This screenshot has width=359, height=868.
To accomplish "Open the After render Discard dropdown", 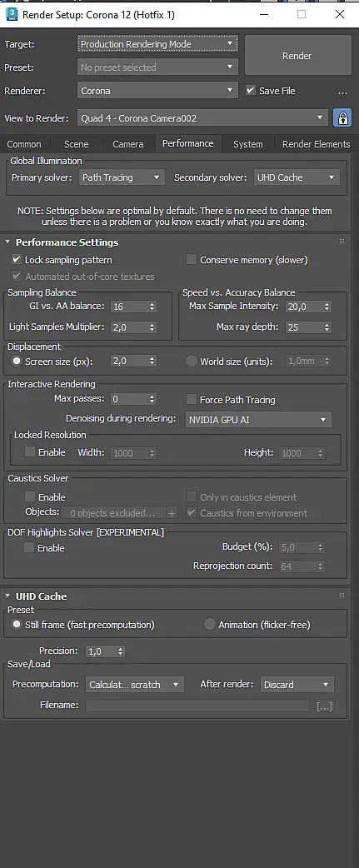I will click(297, 685).
